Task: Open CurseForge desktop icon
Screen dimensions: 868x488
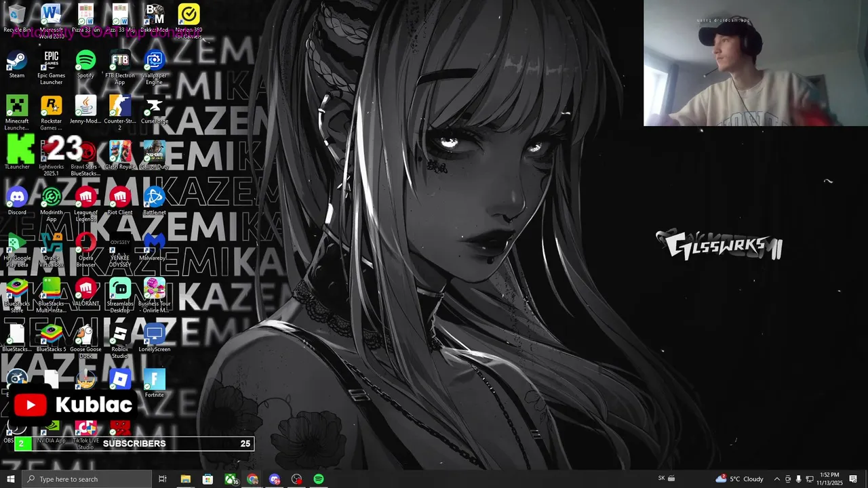Action: pos(154,110)
